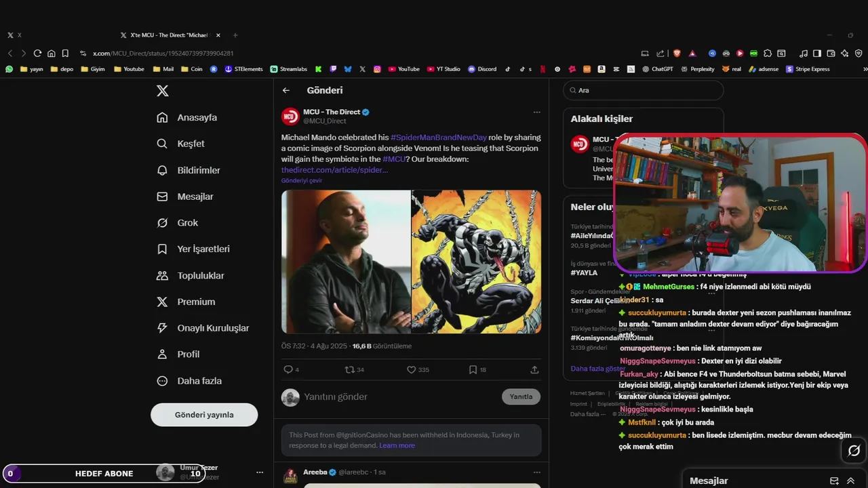
Task: Open Mesajlar in the left sidebar
Action: (x=185, y=197)
